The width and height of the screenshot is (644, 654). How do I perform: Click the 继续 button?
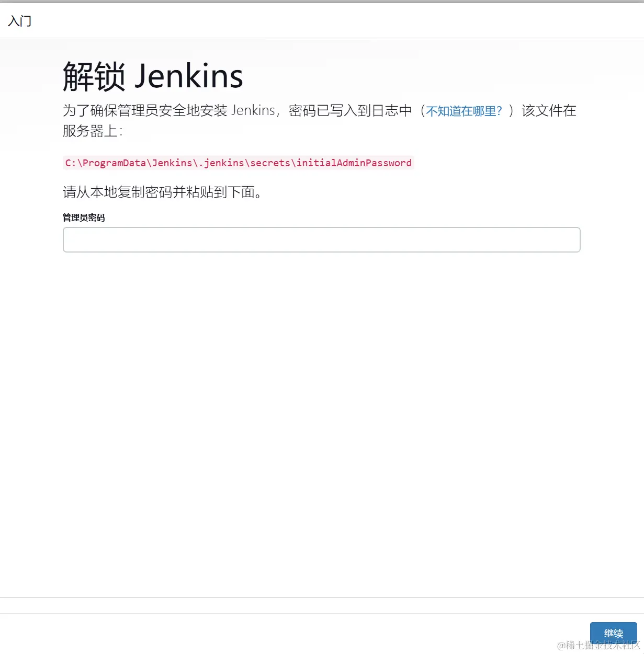[x=613, y=633]
